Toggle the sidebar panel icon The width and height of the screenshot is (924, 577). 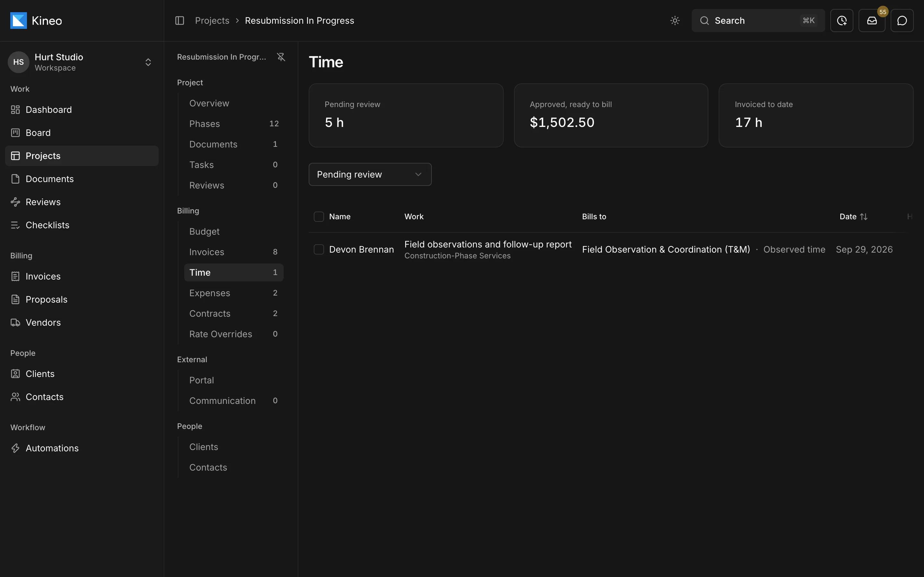tap(179, 21)
